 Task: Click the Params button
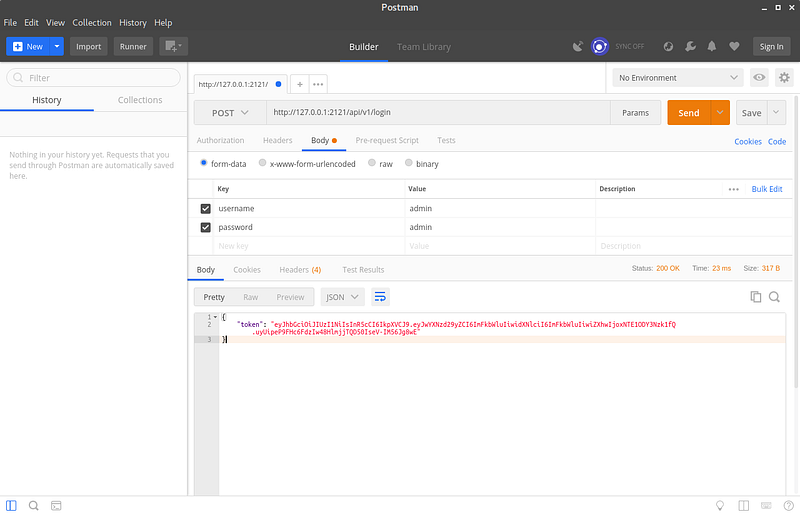tap(636, 113)
